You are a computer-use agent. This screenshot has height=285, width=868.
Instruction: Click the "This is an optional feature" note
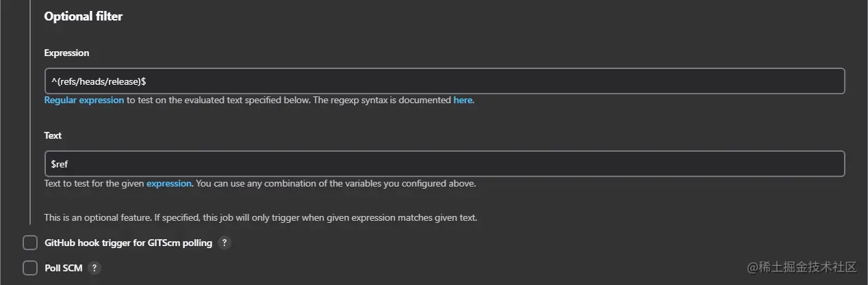(260, 218)
